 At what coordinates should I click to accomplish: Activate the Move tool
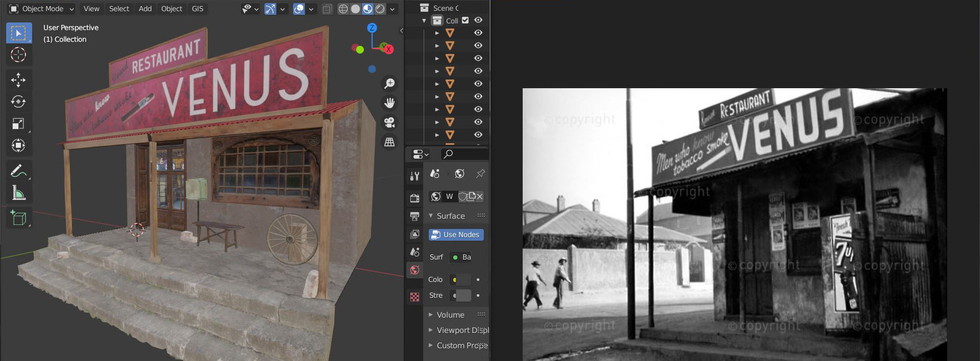pyautogui.click(x=18, y=80)
